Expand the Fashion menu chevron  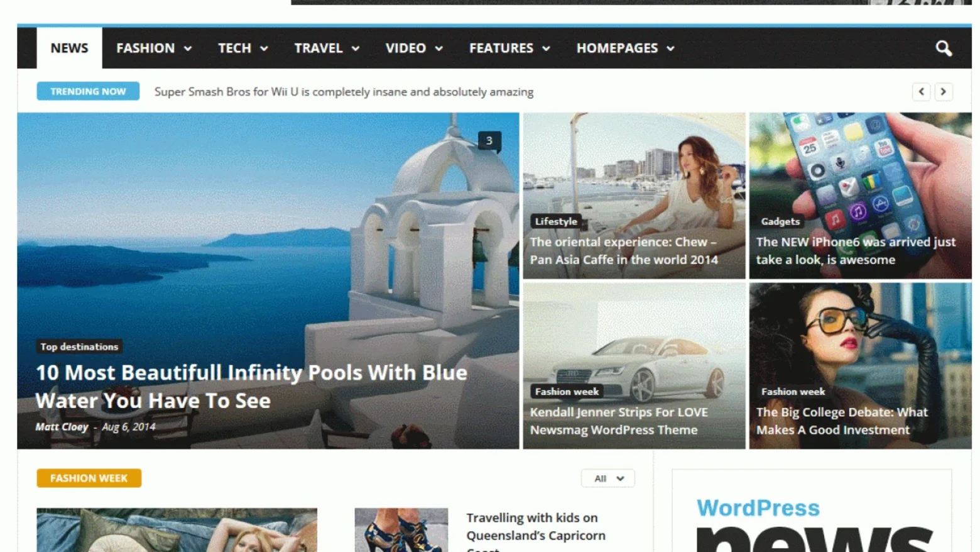coord(188,48)
